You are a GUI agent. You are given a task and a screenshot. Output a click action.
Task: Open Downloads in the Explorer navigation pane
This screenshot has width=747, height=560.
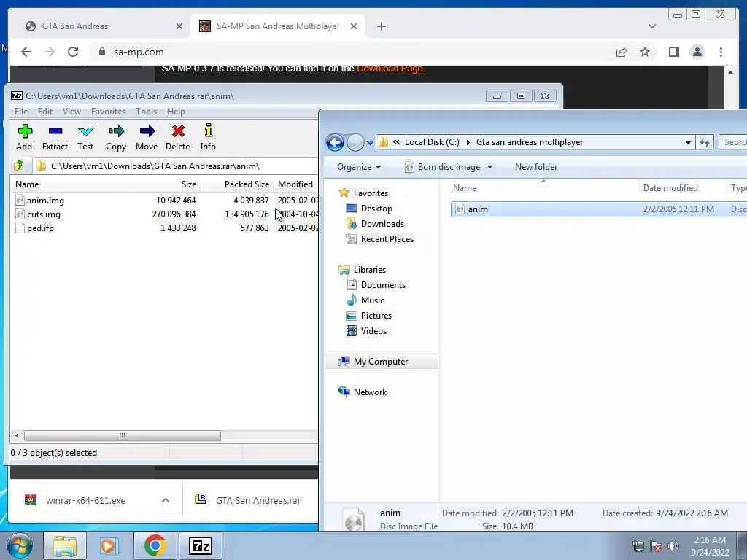382,224
